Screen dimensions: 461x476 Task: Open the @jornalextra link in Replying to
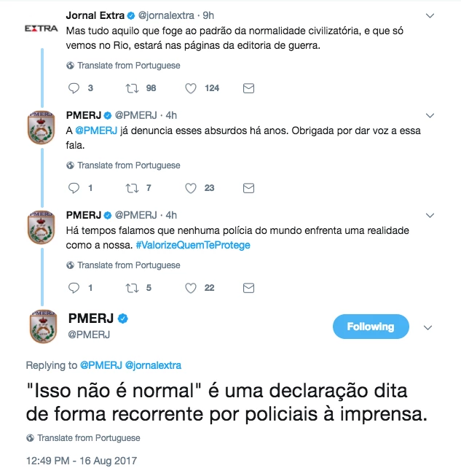click(153, 365)
